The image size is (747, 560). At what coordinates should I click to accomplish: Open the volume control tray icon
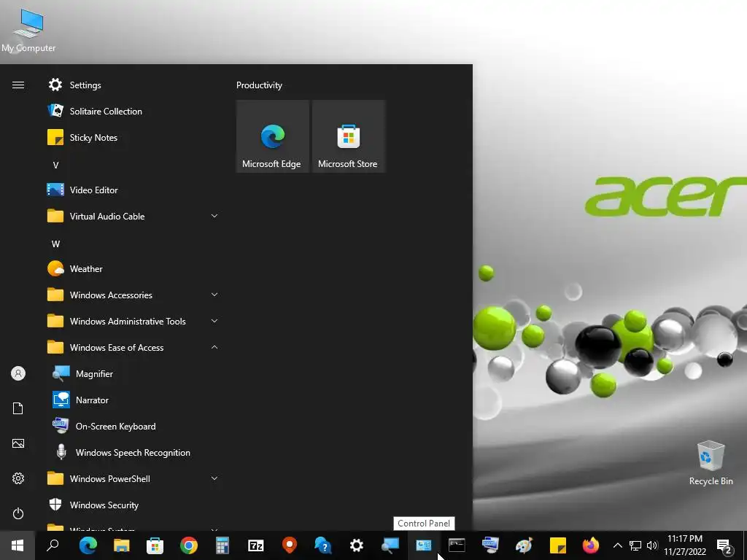[651, 545]
